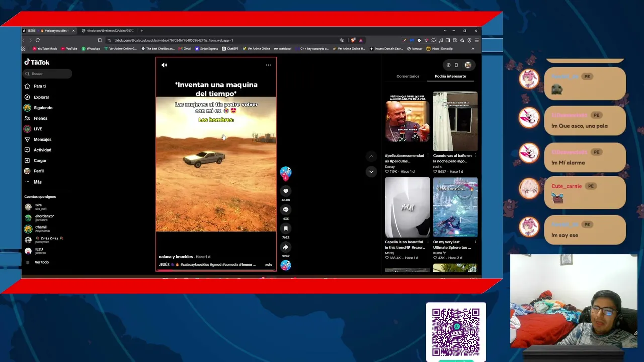Open comments with the speech bubble icon
Image resolution: width=644 pixels, height=362 pixels.
coord(286,210)
